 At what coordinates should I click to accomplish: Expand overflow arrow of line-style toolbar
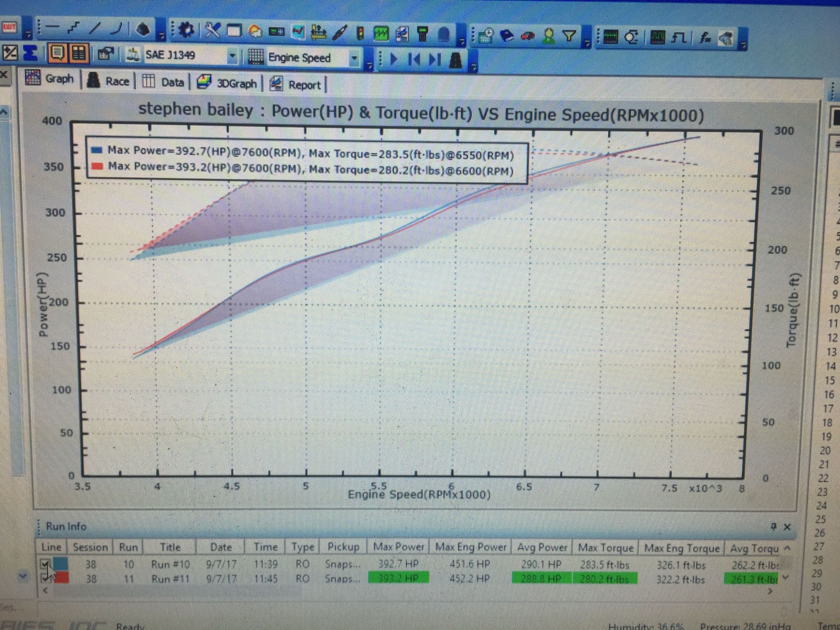click(162, 35)
